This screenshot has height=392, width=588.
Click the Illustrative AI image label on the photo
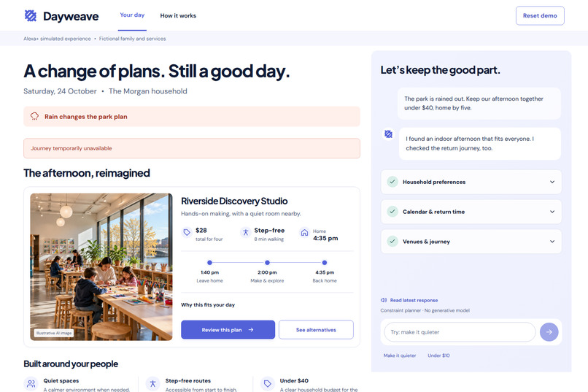[54, 333]
